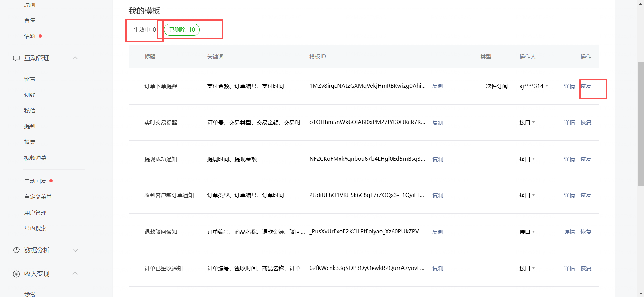Copy template ID of 退款驳回通知
This screenshot has height=297, width=644.
tap(438, 232)
